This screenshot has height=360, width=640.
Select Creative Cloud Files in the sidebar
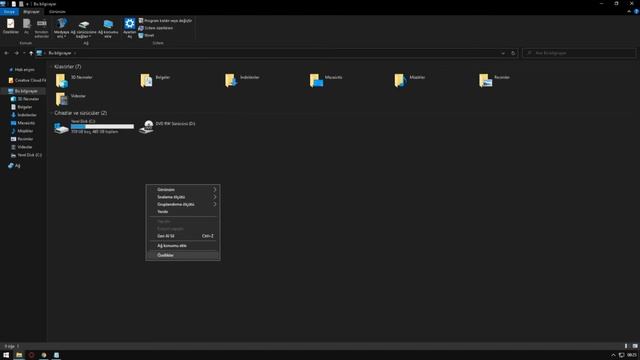pos(27,80)
